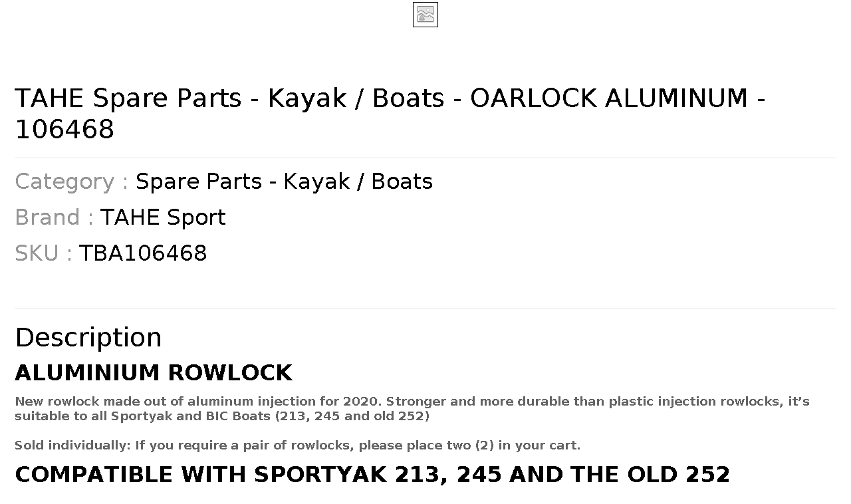Click the Sold individually note

[x=297, y=445]
